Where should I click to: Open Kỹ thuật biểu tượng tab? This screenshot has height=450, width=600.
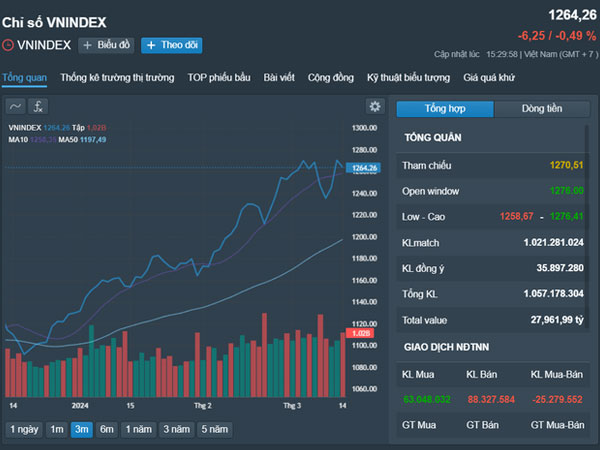[408, 78]
